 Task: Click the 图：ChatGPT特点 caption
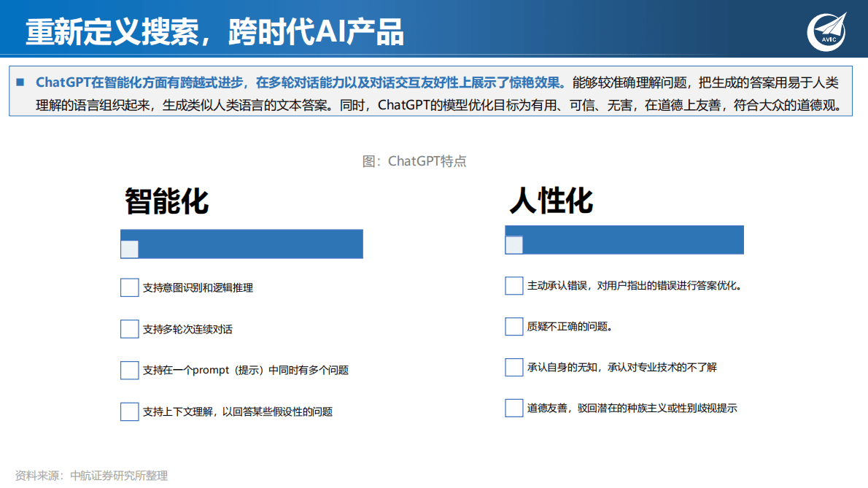click(x=416, y=160)
